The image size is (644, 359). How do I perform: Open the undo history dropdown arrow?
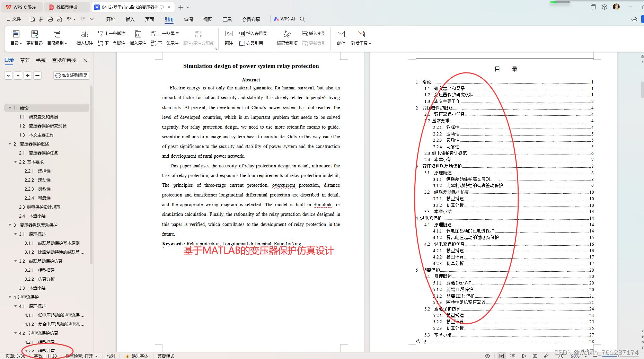pyautogui.click(x=74, y=19)
